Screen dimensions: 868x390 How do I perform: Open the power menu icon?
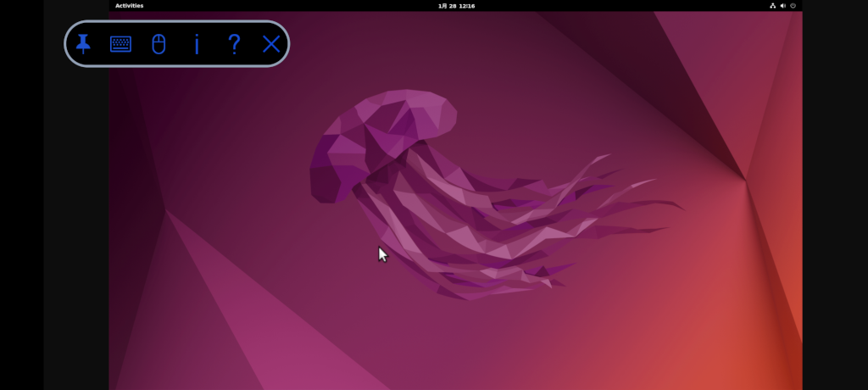[x=793, y=6]
